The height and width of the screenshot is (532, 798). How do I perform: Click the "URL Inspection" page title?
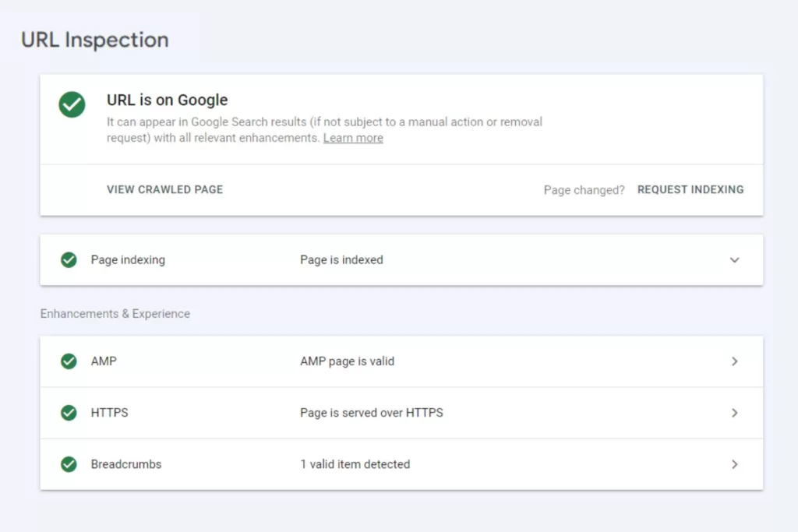coord(94,40)
